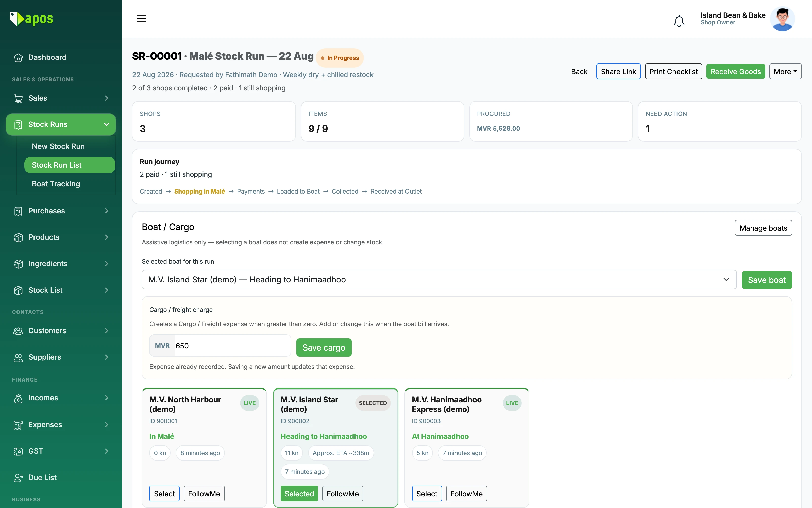Viewport: 812px width, 508px height.
Task: Click the Ingredients box icon
Action: (x=18, y=264)
